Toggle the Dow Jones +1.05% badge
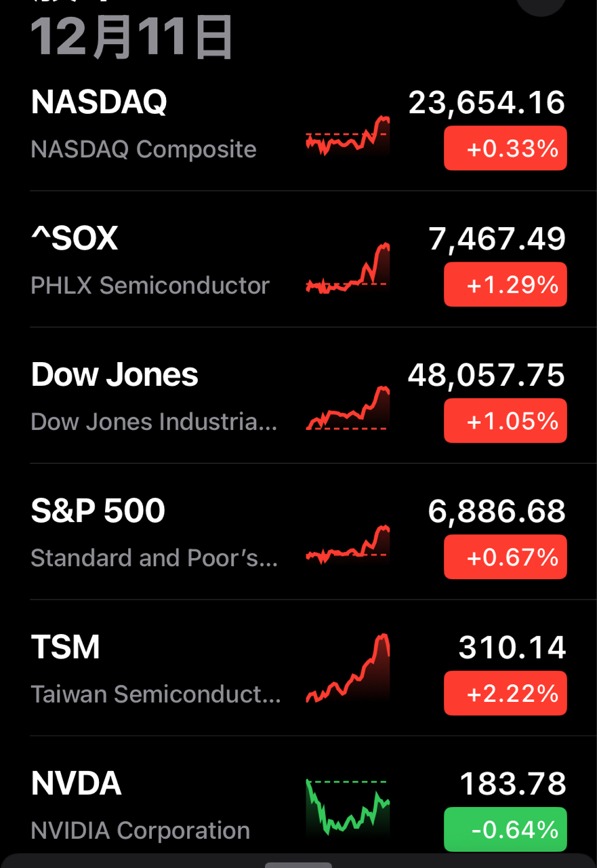 pyautogui.click(x=505, y=421)
